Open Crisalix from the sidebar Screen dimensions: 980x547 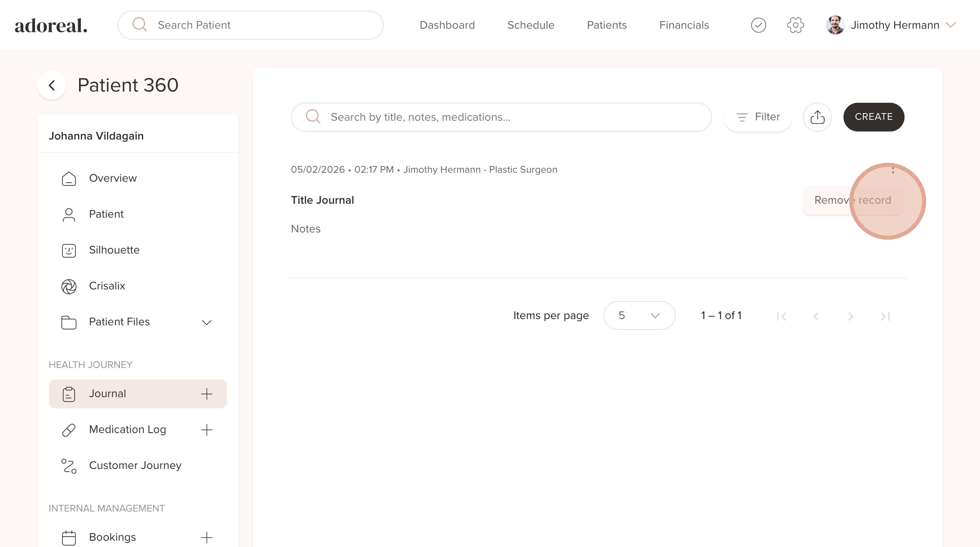(x=107, y=286)
